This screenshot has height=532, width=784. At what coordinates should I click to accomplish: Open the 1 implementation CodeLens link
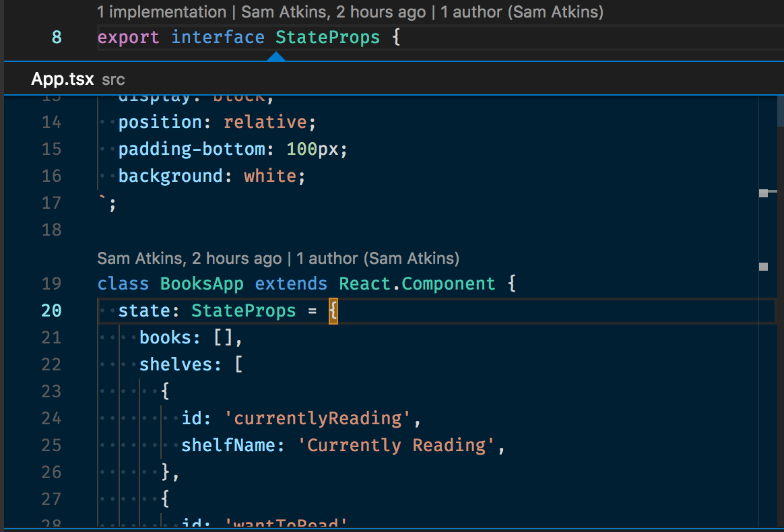tap(160, 11)
